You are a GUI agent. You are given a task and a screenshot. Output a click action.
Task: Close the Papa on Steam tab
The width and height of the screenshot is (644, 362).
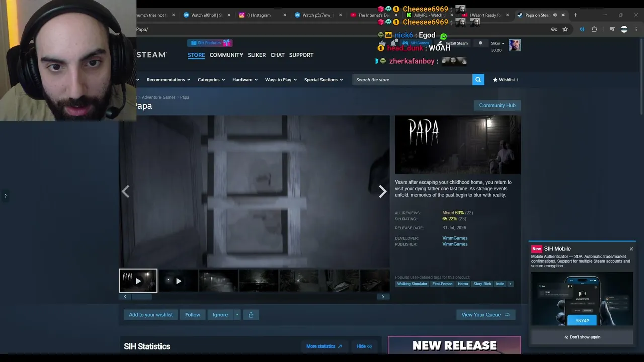[563, 15]
